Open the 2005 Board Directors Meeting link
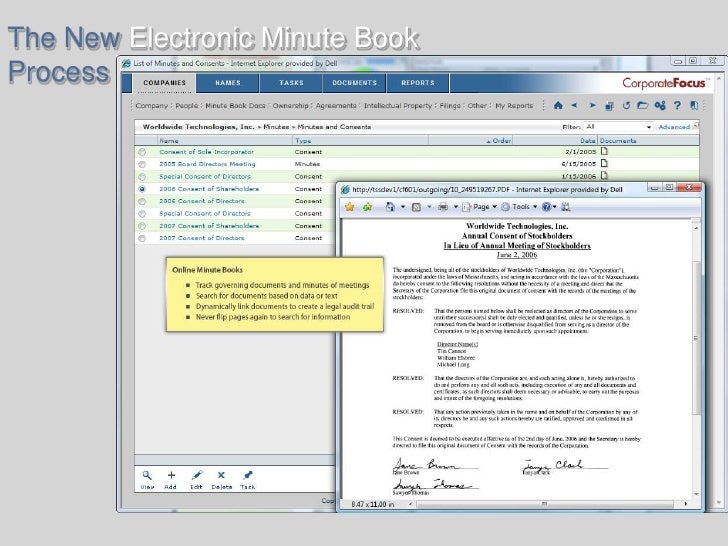Screen dimensions: 728x546 click(x=207, y=164)
